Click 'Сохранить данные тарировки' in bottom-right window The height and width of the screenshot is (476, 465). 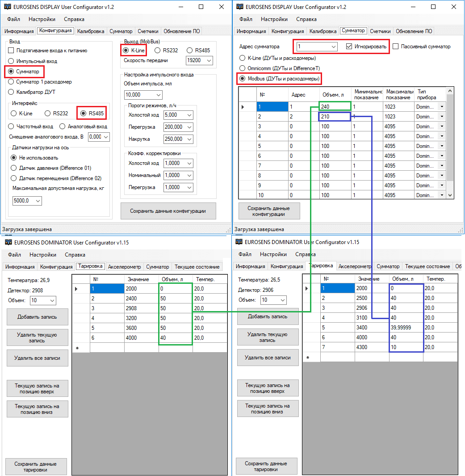(x=267, y=466)
